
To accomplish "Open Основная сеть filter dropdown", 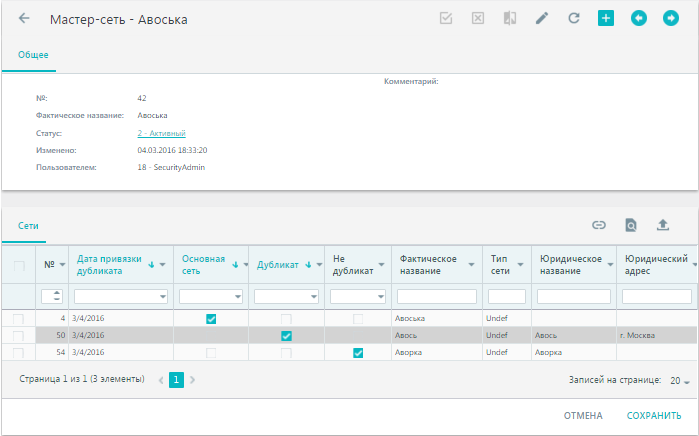I will pos(238,296).
